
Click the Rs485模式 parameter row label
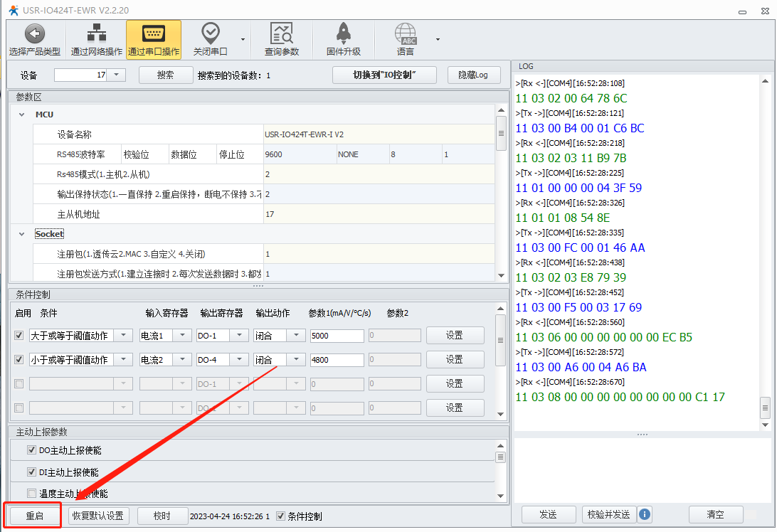click(103, 174)
